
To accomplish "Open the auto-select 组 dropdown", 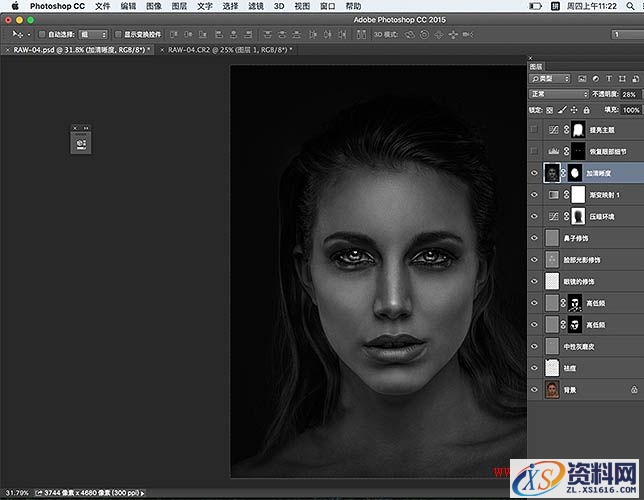I will point(93,34).
